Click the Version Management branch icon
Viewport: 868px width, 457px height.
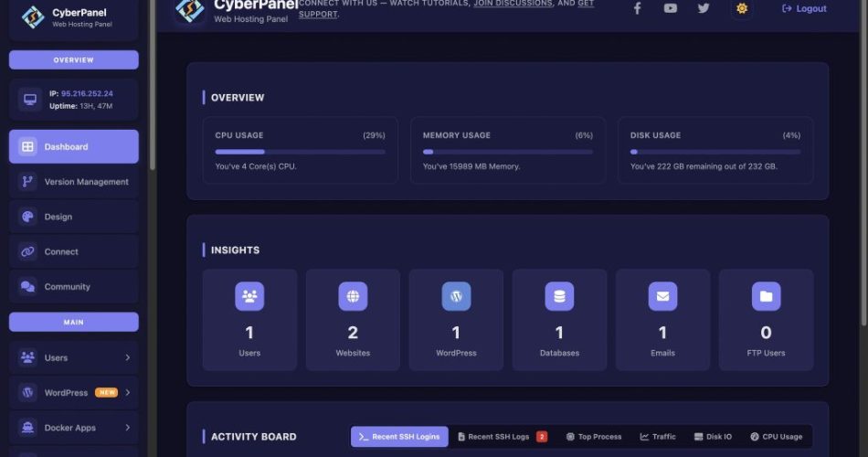[x=27, y=182]
